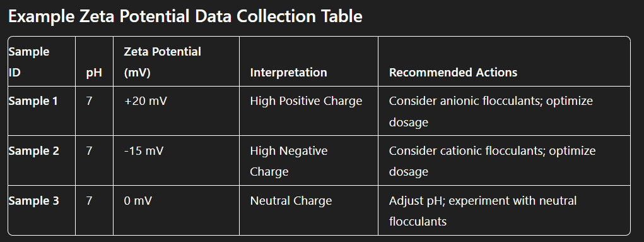Screen dimensions: 644x242
Task: Select the Neutral Charge cell
Action: pyautogui.click(x=291, y=201)
